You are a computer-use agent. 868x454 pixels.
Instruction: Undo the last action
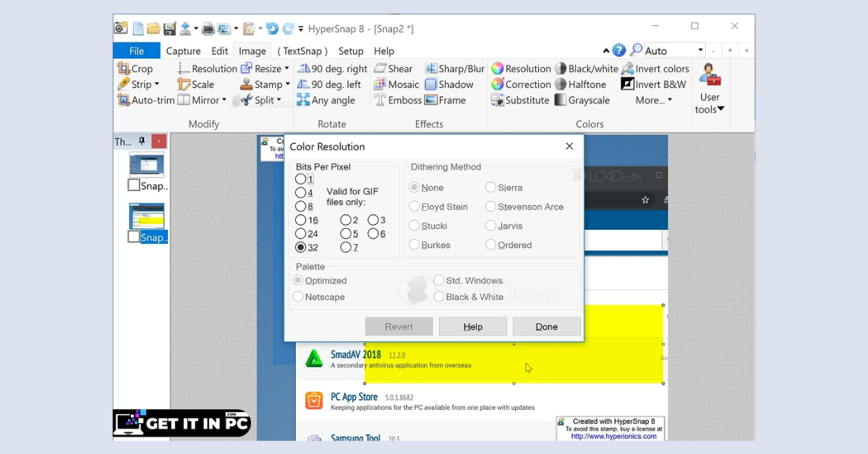(272, 28)
